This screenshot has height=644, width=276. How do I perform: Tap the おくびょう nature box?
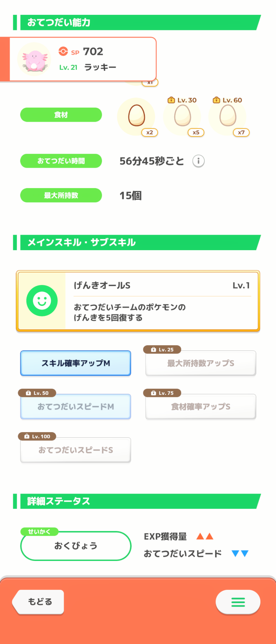(x=76, y=546)
